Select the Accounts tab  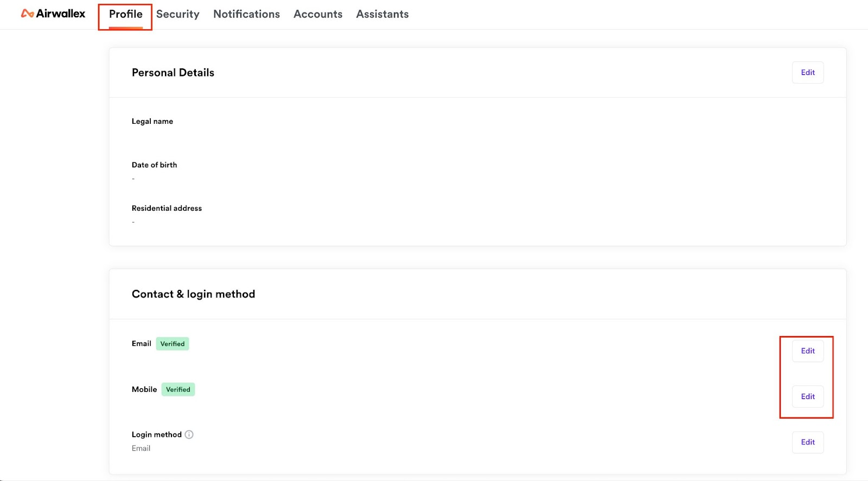coord(318,14)
